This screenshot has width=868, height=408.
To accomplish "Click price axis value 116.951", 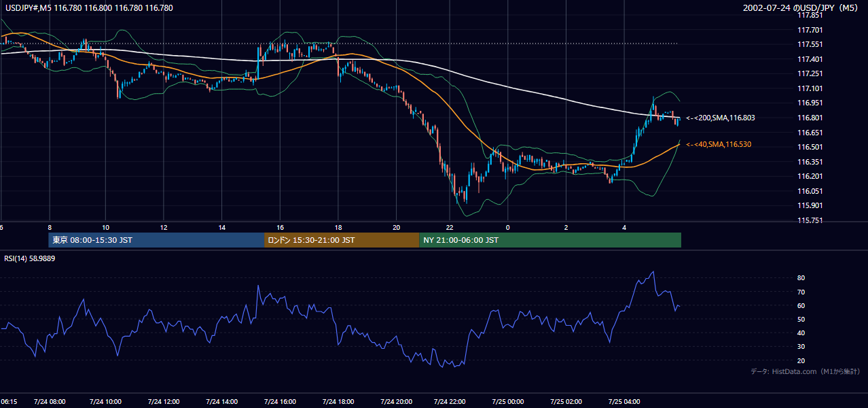I will 811,103.
